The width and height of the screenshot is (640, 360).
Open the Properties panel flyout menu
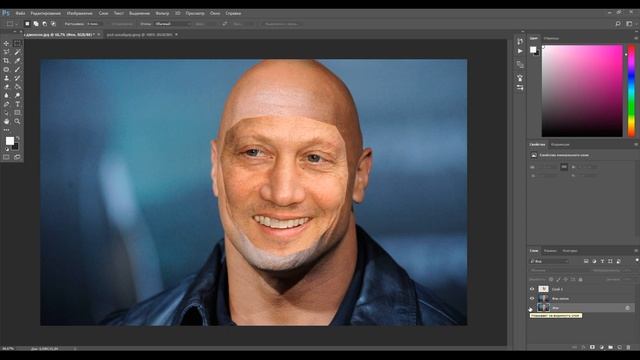636,144
